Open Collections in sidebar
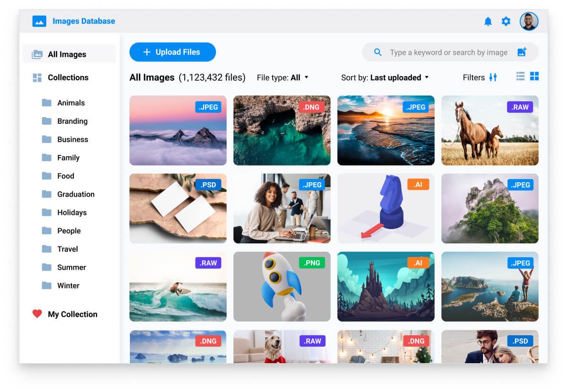This screenshot has height=392, width=567. click(x=68, y=77)
